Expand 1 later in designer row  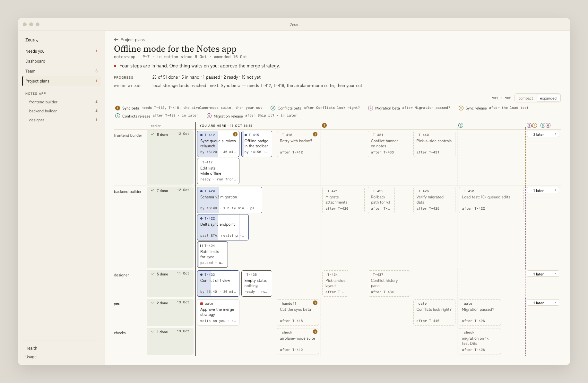[543, 274]
